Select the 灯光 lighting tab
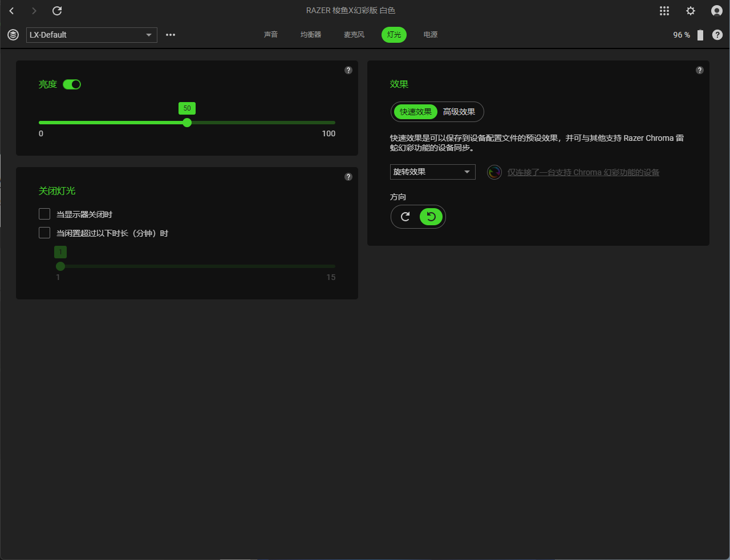The width and height of the screenshot is (730, 560). pyautogui.click(x=394, y=35)
